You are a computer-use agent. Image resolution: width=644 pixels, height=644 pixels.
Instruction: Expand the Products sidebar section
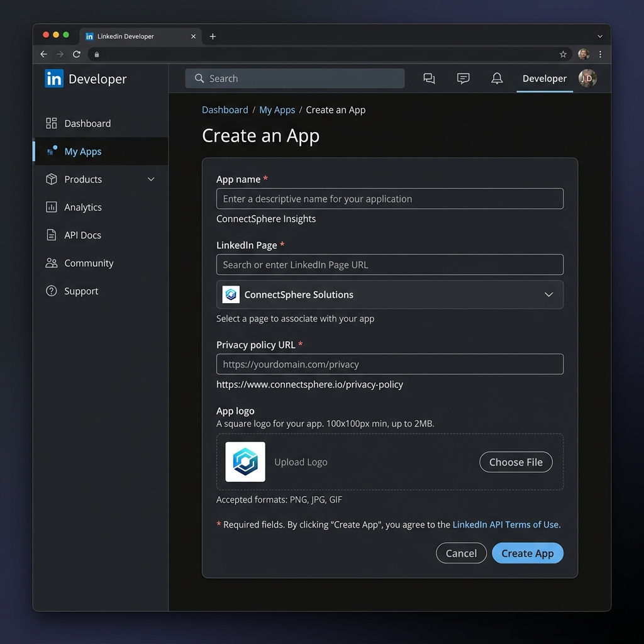(82, 179)
